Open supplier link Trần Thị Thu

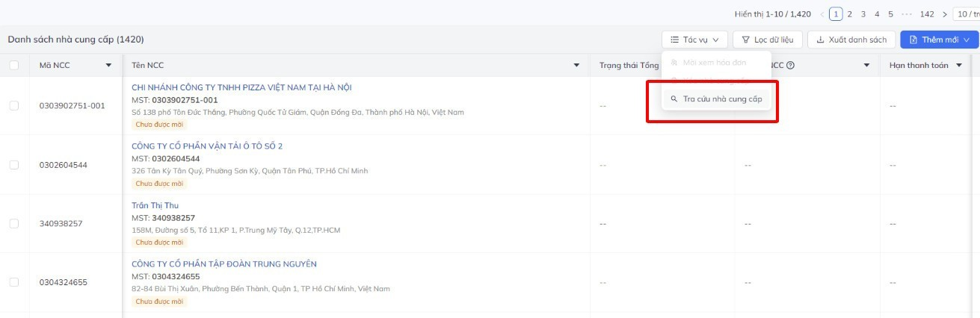pyautogui.click(x=155, y=205)
